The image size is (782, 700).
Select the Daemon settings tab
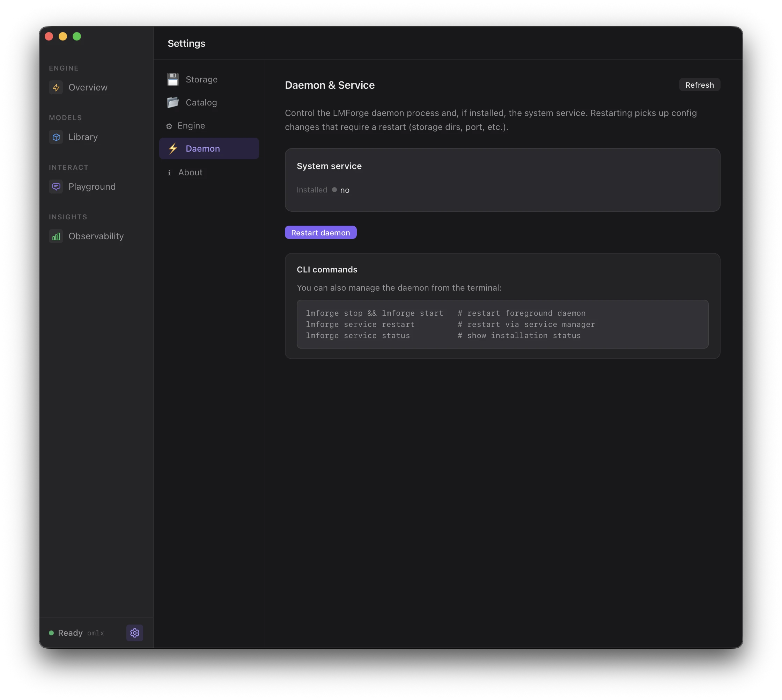(209, 148)
